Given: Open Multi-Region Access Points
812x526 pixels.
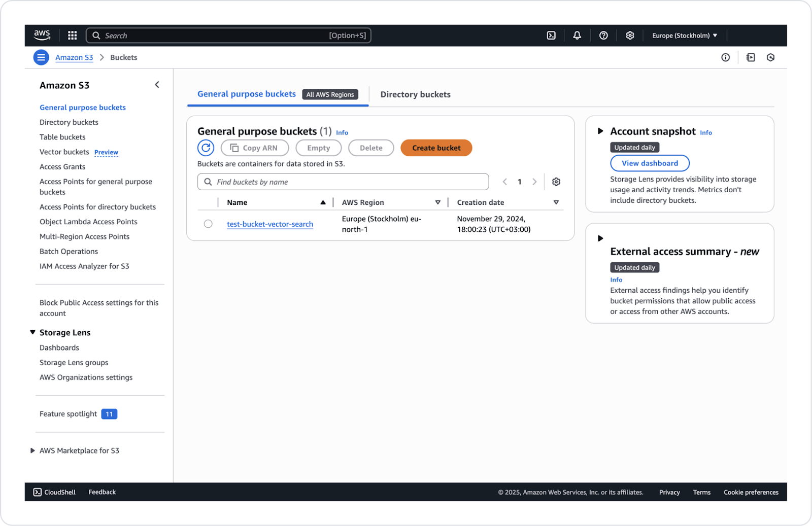Looking at the screenshot, I should pyautogui.click(x=84, y=236).
